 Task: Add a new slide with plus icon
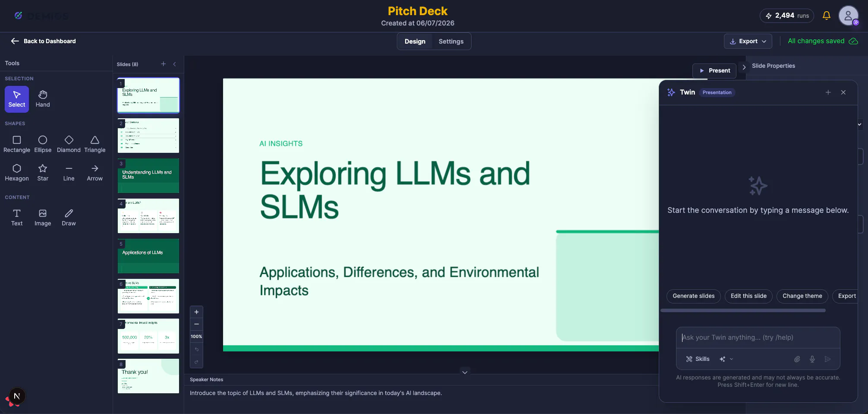point(164,64)
